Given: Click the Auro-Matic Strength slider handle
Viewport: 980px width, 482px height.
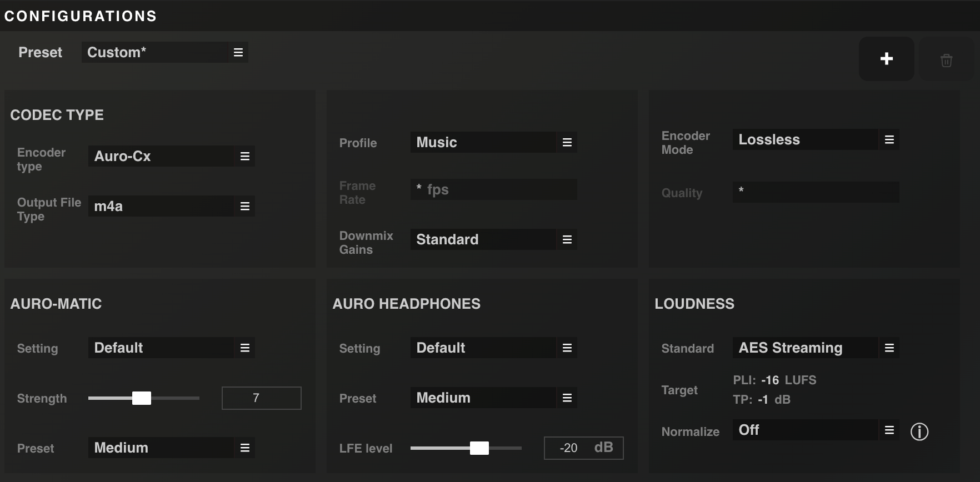Looking at the screenshot, I should point(142,398).
